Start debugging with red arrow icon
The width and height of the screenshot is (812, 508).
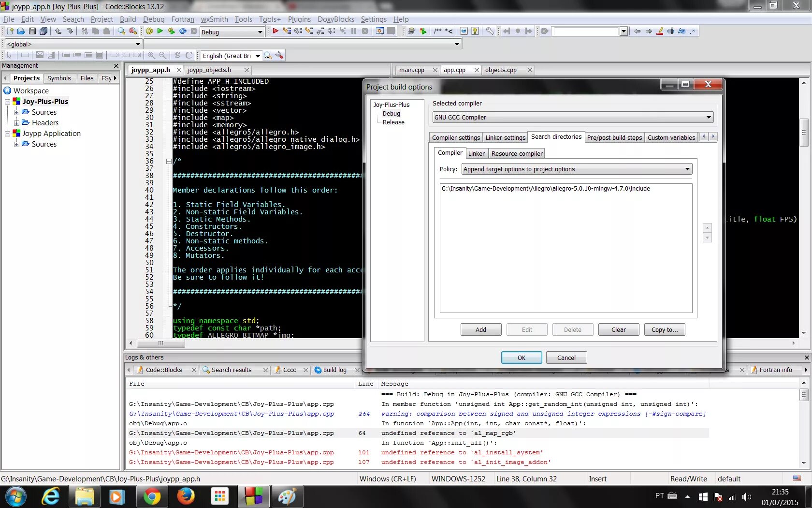[x=275, y=31]
